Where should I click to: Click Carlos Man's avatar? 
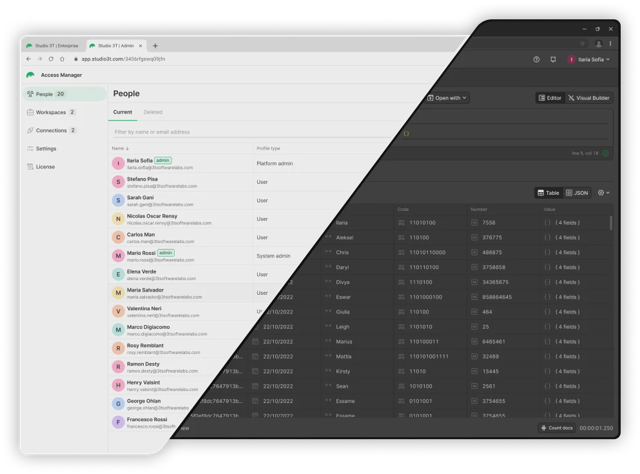[118, 238]
